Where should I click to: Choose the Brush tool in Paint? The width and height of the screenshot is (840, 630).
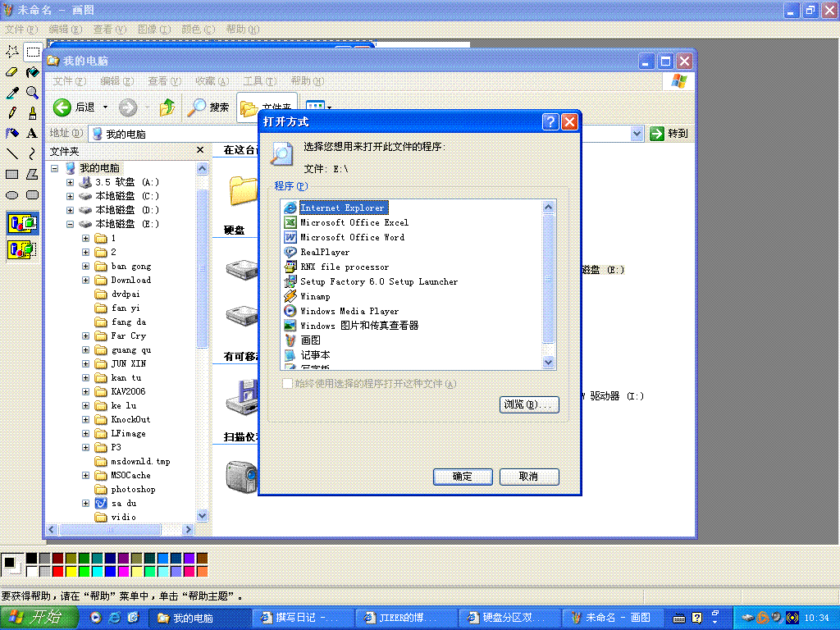coord(33,113)
